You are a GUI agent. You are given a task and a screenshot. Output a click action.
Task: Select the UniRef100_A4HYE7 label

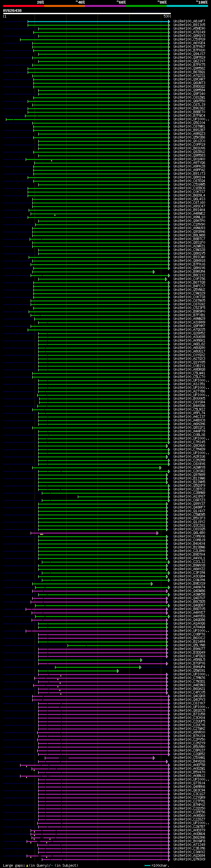click(x=190, y=613)
